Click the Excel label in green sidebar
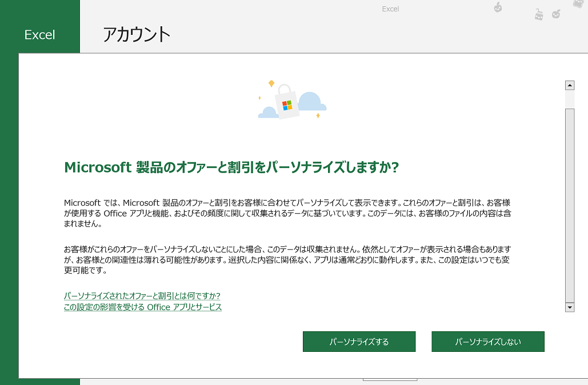Image resolution: width=588 pixels, height=385 pixels. coord(40,35)
